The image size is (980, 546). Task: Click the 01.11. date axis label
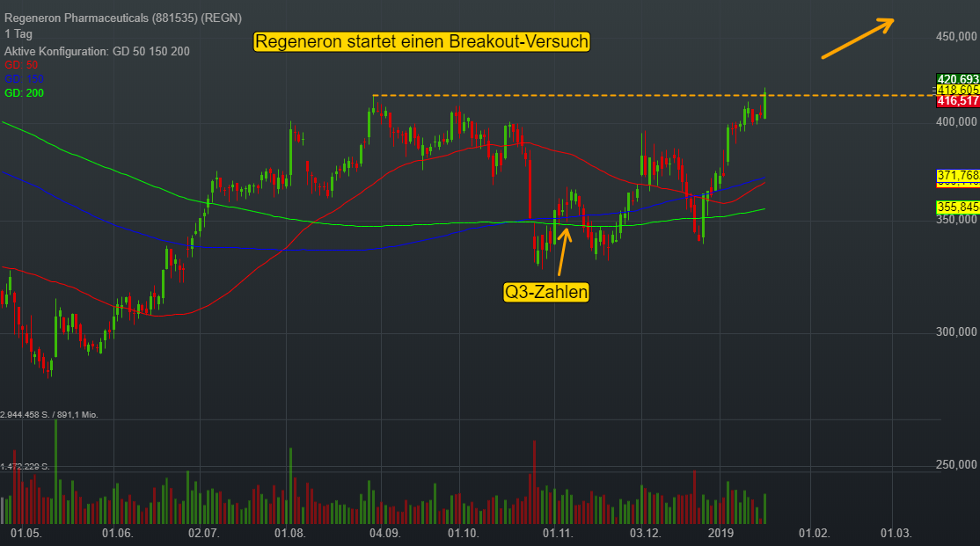tap(558, 533)
